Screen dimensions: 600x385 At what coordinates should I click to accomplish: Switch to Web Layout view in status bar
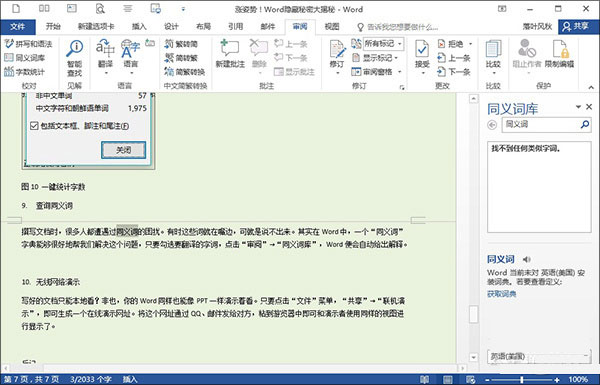tap(471, 379)
